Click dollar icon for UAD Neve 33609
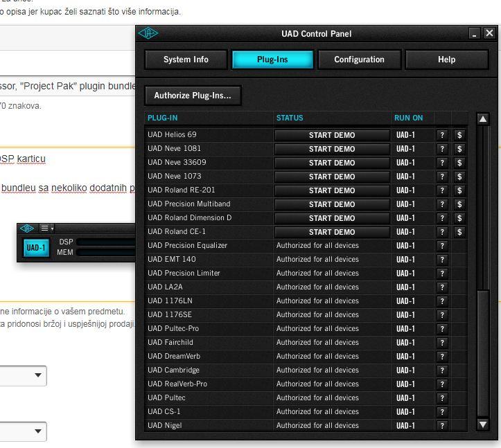Viewport: 501px width, 448px height. point(459,163)
